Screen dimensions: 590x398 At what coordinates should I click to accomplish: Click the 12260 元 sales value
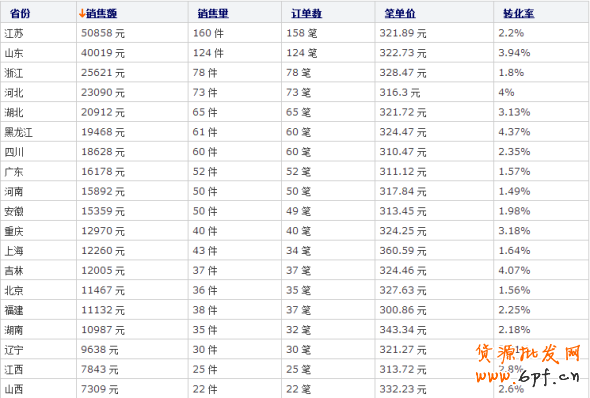pos(103,251)
